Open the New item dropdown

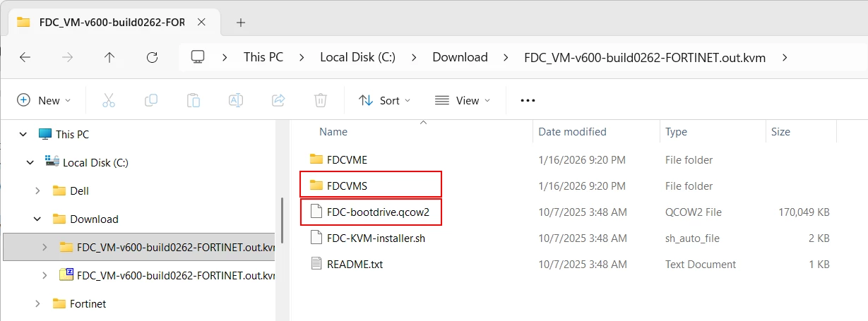point(44,100)
